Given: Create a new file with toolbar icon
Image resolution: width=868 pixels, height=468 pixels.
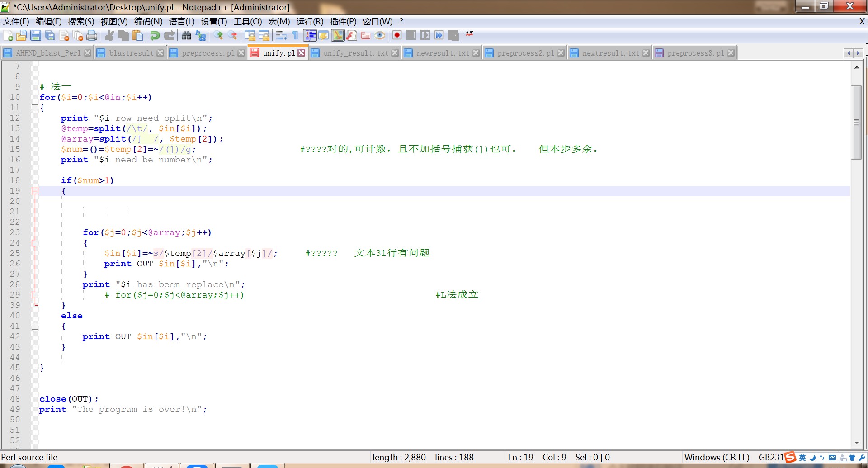Looking at the screenshot, I should coord(8,35).
